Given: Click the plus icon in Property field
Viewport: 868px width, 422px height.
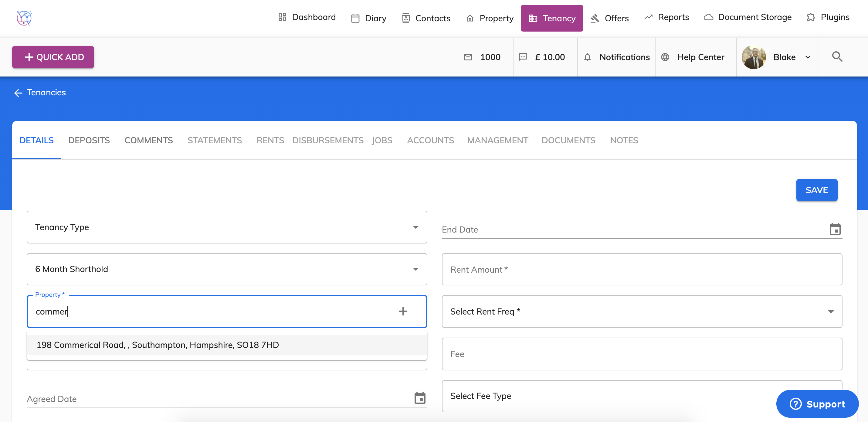Looking at the screenshot, I should click(x=403, y=311).
